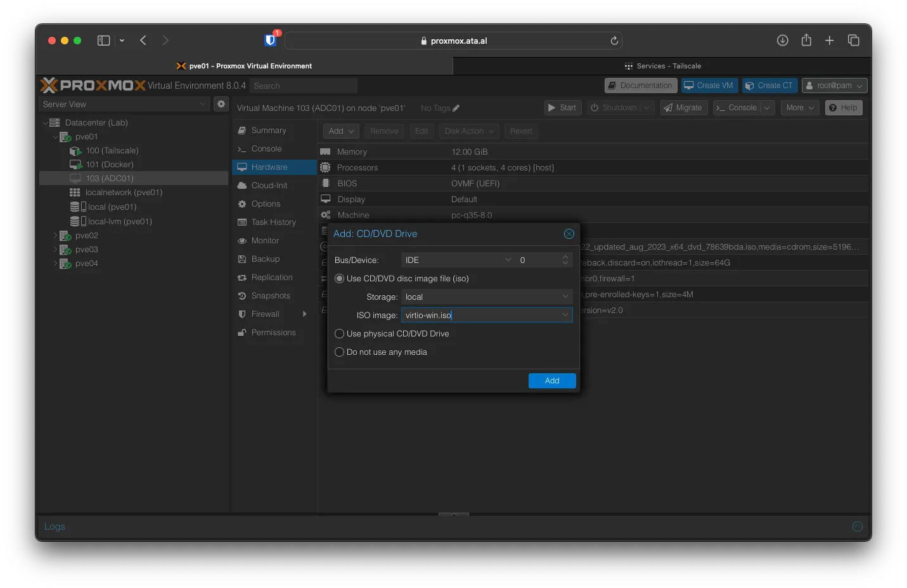
Task: Open the Summary section
Action: click(274, 131)
